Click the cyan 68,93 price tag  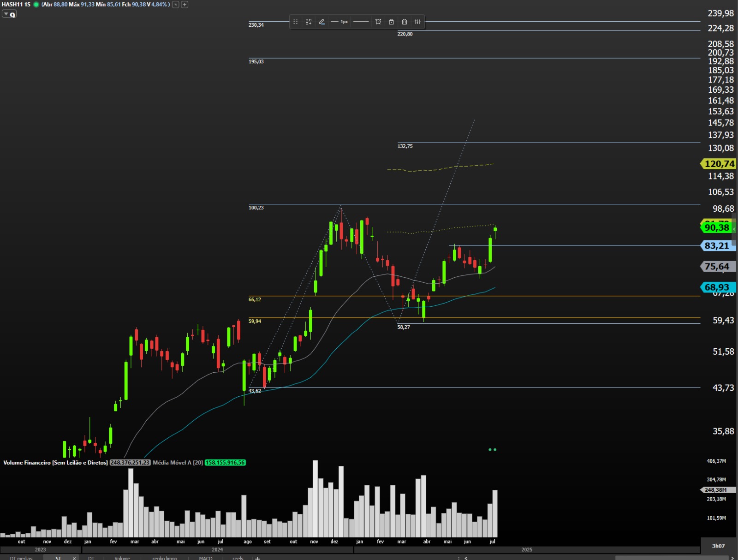tap(718, 287)
